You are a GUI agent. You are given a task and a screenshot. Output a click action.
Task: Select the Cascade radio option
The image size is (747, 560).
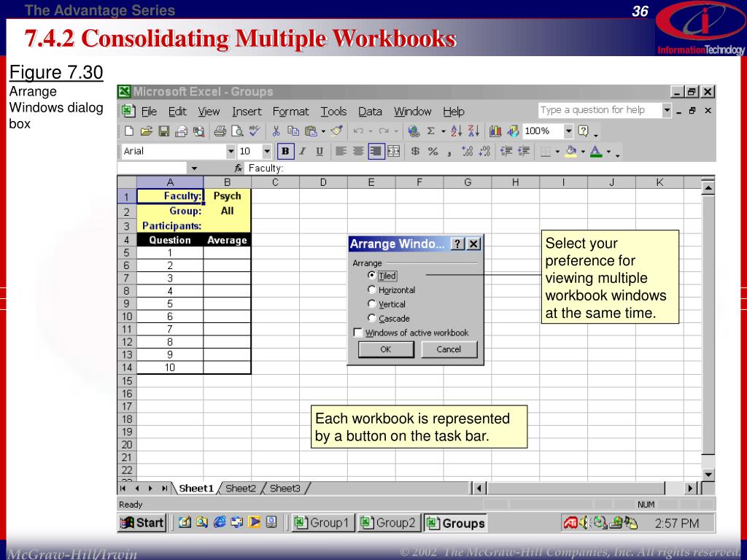tap(371, 318)
